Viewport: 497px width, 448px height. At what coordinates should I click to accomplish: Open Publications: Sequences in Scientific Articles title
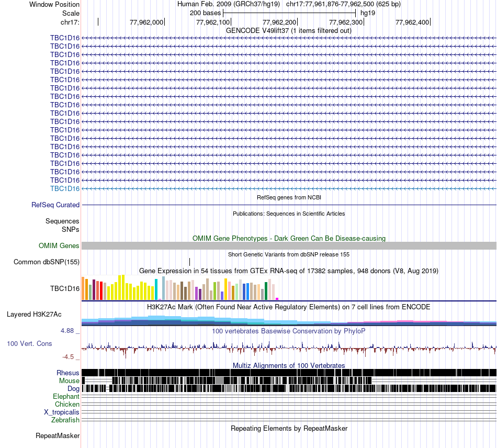pyautogui.click(x=289, y=214)
